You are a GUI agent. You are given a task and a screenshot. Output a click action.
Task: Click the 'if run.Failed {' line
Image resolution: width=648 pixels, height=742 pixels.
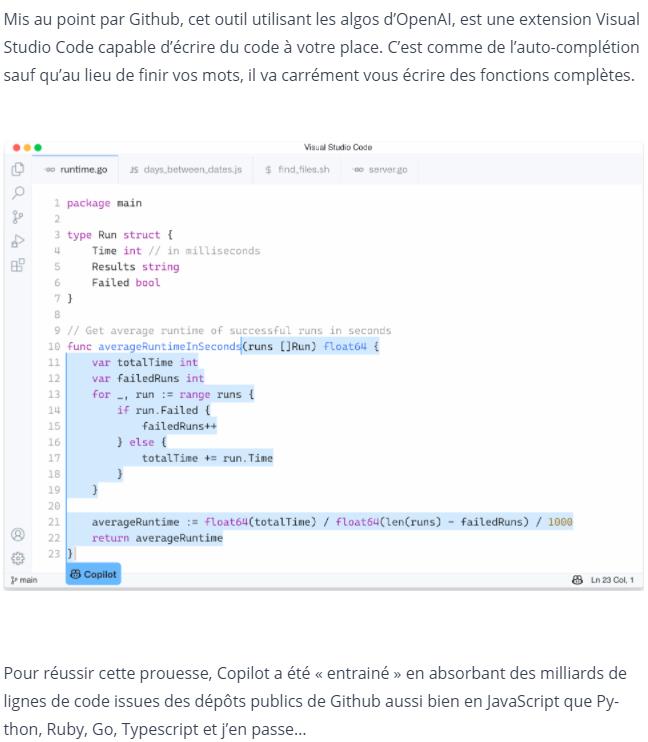coord(163,410)
